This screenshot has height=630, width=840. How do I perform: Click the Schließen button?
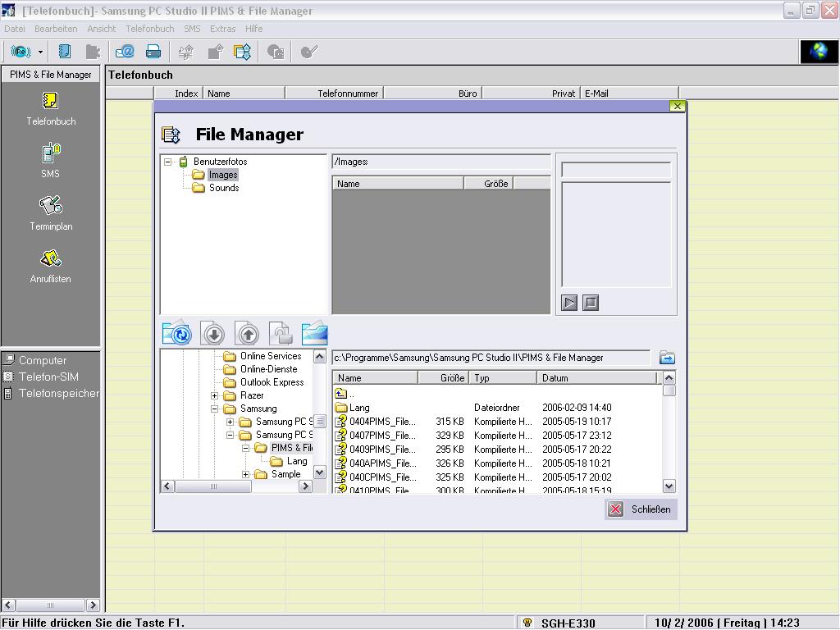point(641,509)
